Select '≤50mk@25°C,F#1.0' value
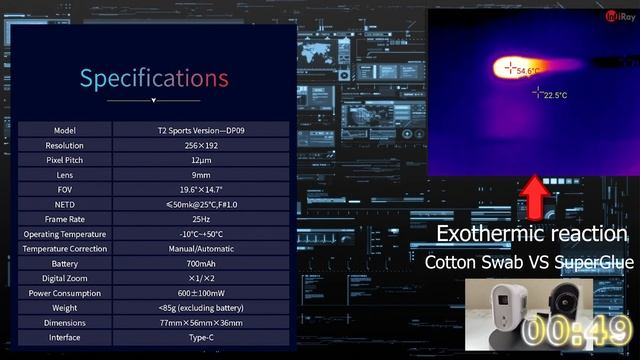 coord(201,204)
